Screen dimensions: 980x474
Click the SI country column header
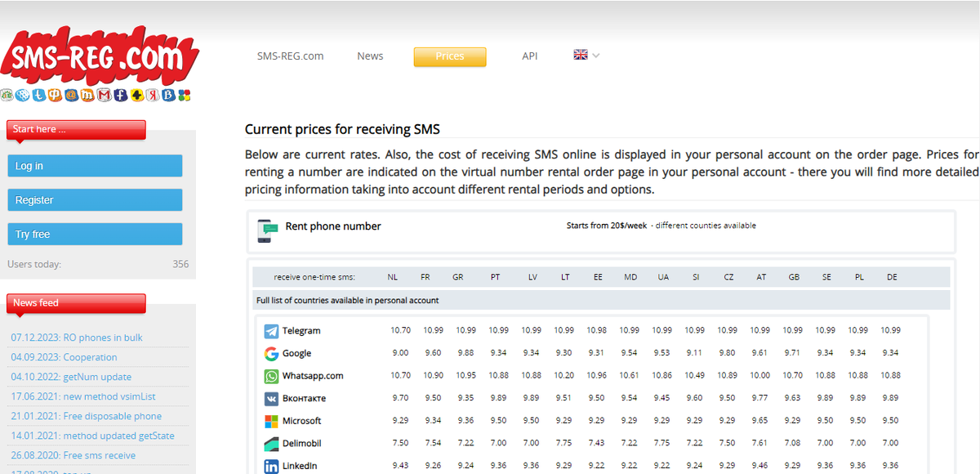pos(696,277)
